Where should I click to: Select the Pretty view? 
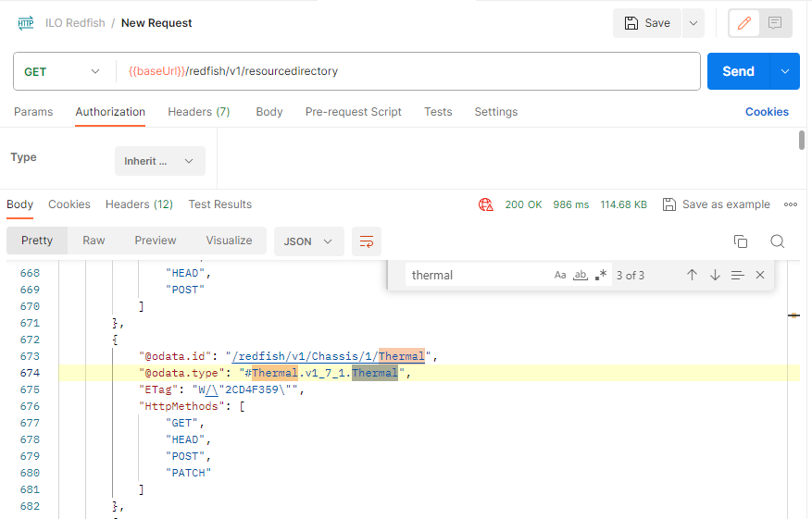(x=37, y=241)
